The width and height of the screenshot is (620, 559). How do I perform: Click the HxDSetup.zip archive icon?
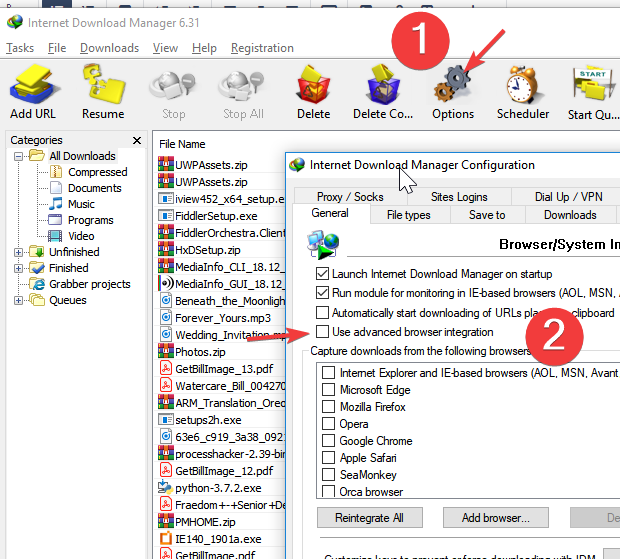point(166,249)
